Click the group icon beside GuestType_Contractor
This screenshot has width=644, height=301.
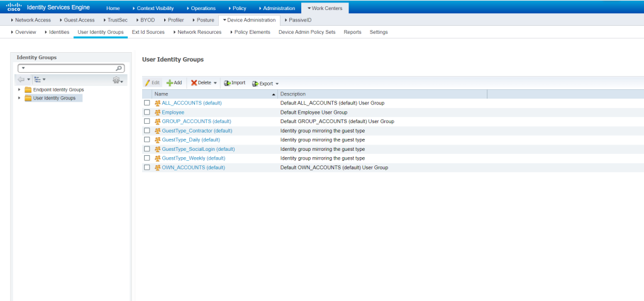(x=157, y=131)
